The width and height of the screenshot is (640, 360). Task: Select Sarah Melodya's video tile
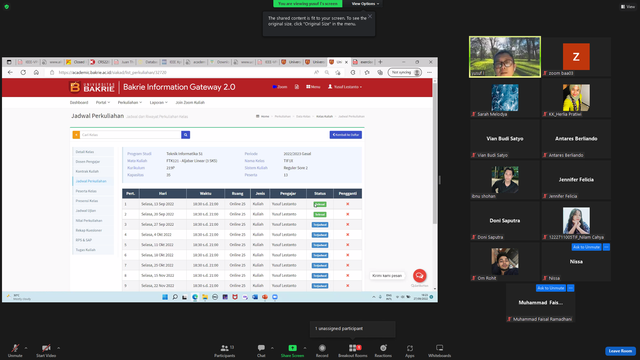[x=505, y=98]
